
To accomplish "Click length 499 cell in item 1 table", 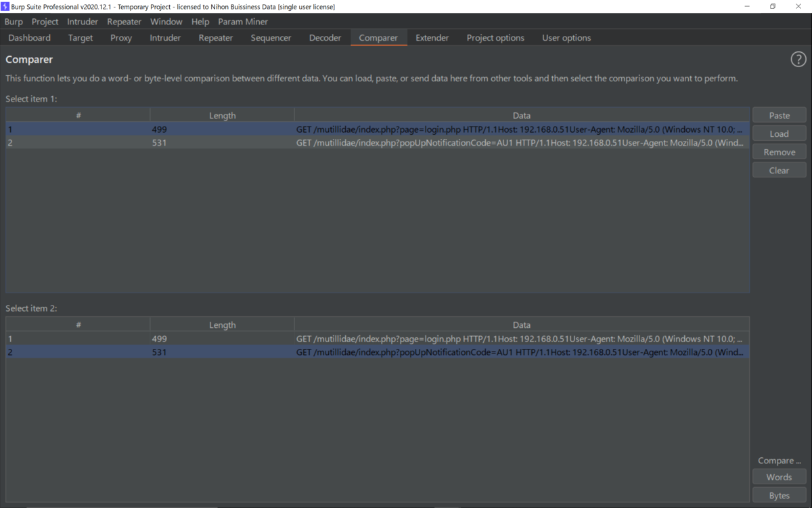I will 222,129.
